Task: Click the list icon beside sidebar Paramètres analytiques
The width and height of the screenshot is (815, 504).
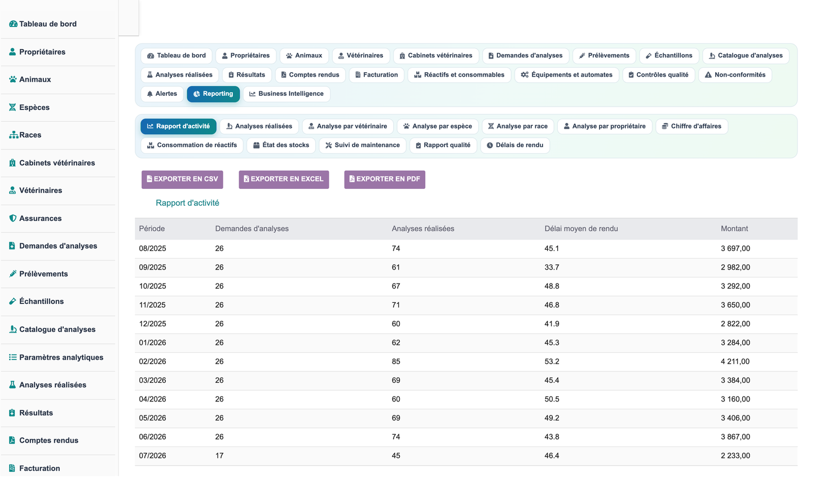Action: coord(13,357)
